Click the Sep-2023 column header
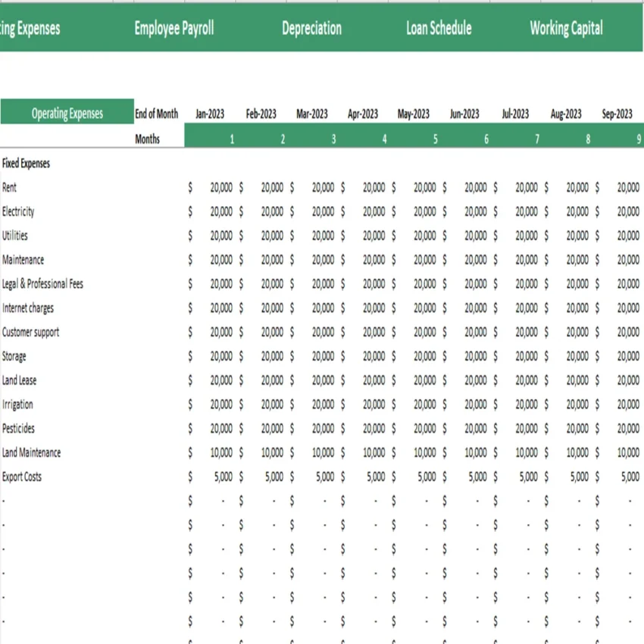644x644 pixels. pyautogui.click(x=617, y=113)
